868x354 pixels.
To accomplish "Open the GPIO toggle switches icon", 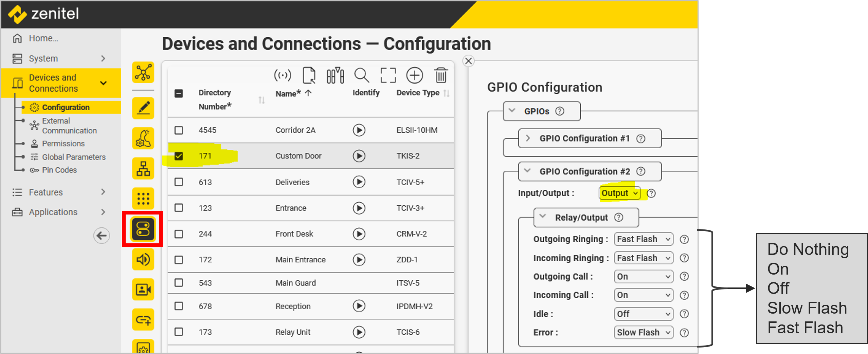I will (143, 229).
